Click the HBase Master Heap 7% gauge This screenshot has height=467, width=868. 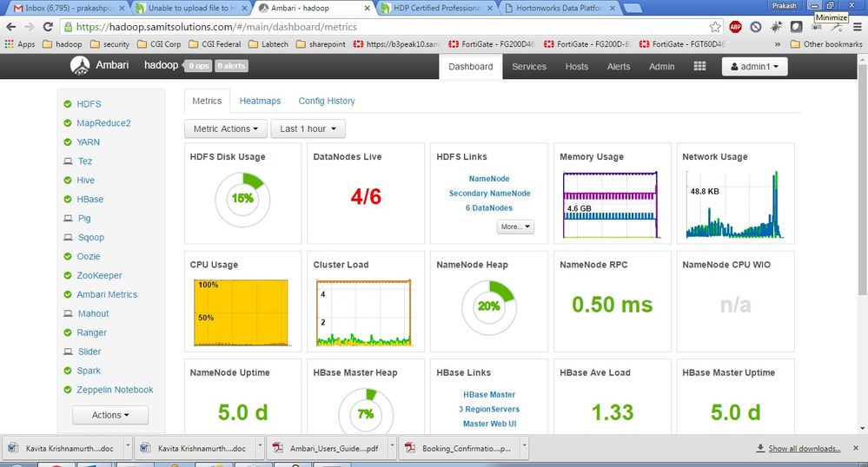click(366, 413)
